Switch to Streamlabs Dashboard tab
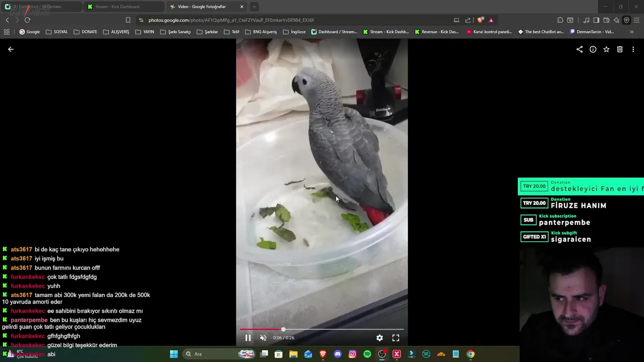Screen dimensions: 644x362 tap(41, 7)
